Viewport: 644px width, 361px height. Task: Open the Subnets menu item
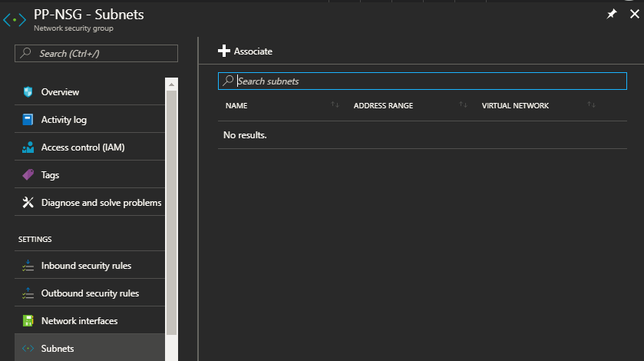coord(58,349)
